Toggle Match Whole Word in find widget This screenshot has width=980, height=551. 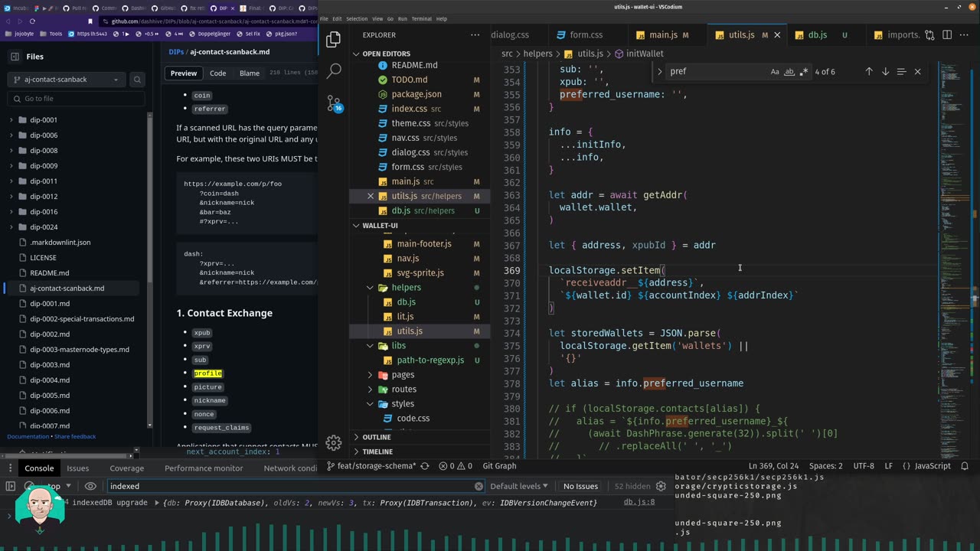click(x=789, y=71)
